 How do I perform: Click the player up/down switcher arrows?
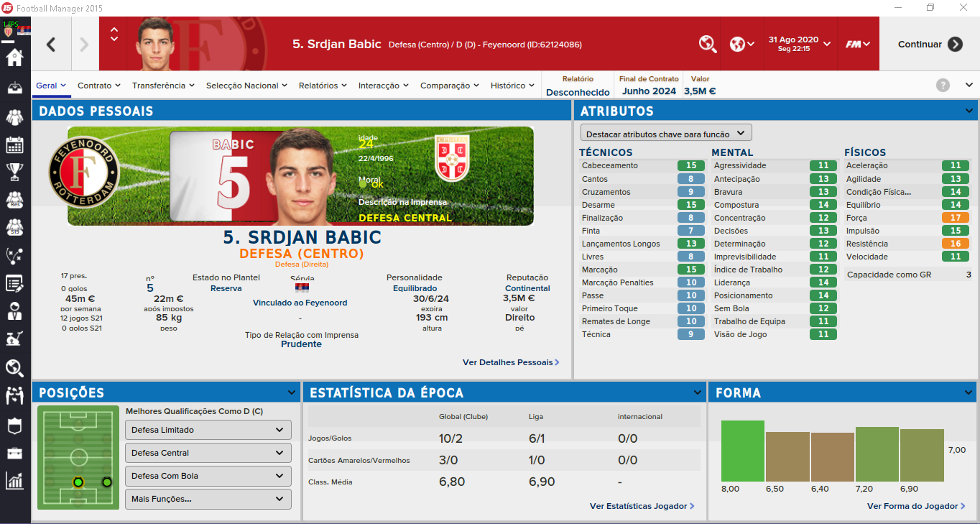click(x=114, y=34)
